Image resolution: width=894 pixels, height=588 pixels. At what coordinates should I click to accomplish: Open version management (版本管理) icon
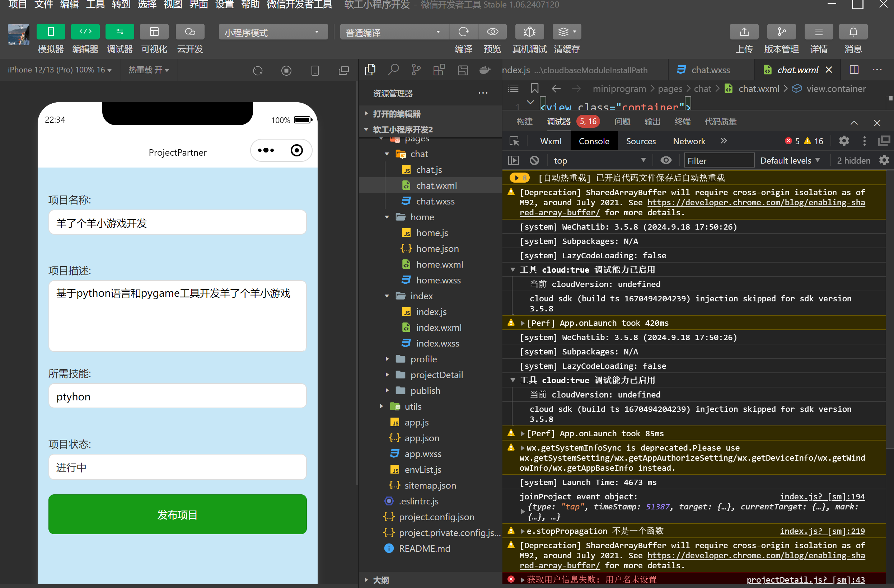781,32
